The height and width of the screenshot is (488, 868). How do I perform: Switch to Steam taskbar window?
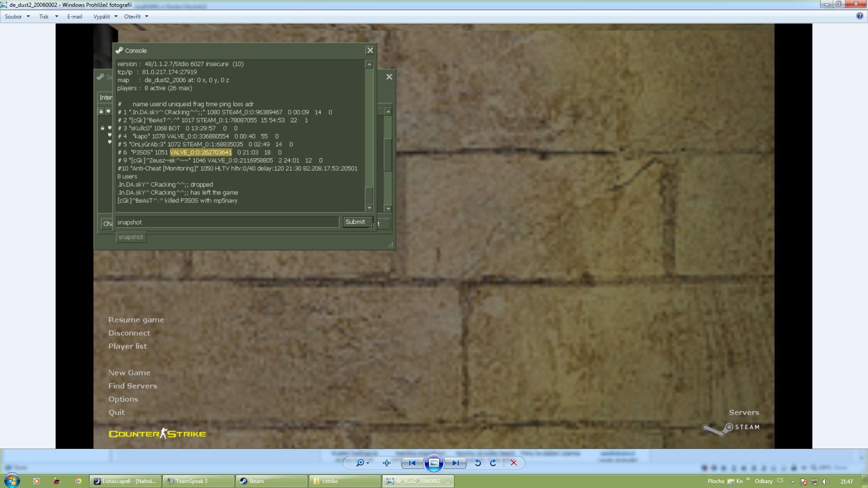pyautogui.click(x=272, y=481)
